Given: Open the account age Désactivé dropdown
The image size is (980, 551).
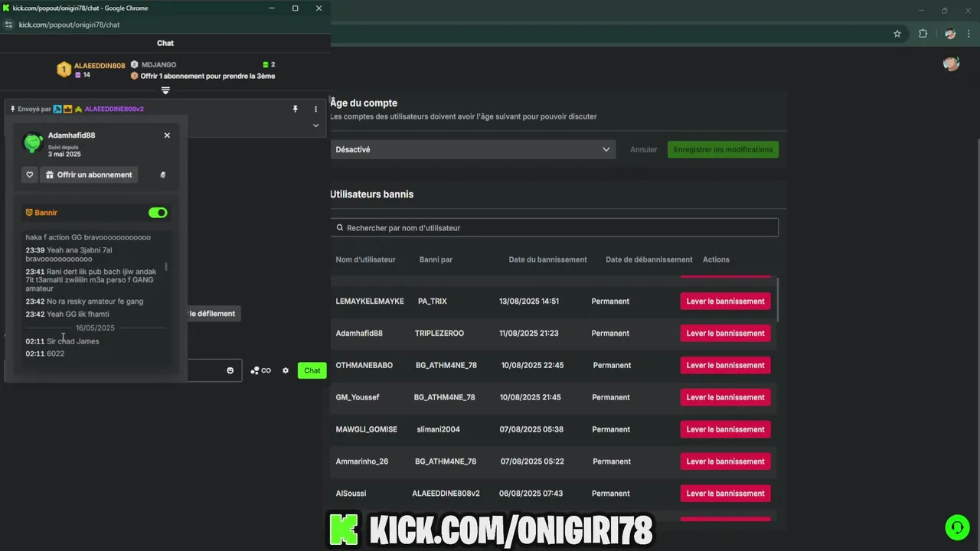Looking at the screenshot, I should point(472,149).
